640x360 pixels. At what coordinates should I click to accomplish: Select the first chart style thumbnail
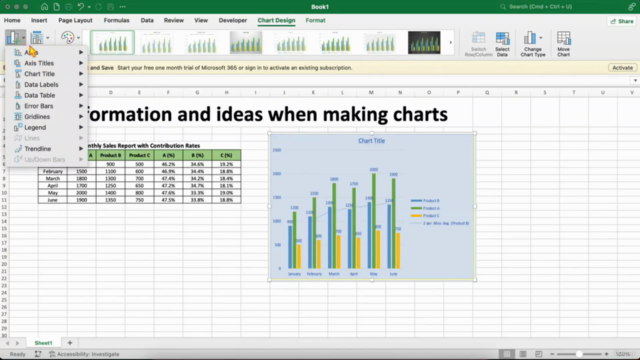[x=112, y=42]
